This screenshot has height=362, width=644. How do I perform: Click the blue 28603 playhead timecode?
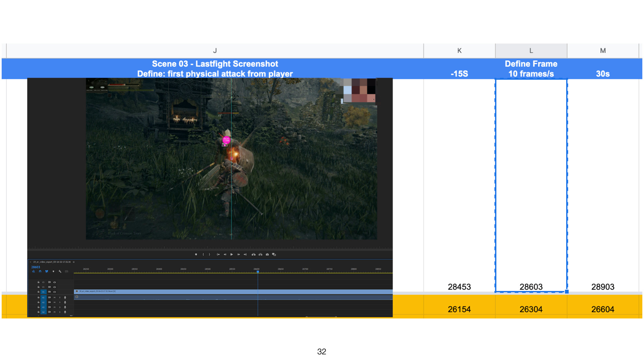coord(36,267)
